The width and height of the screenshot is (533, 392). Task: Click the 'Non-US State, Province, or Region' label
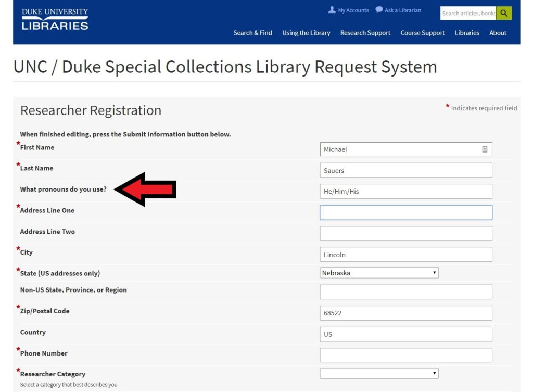click(x=73, y=290)
